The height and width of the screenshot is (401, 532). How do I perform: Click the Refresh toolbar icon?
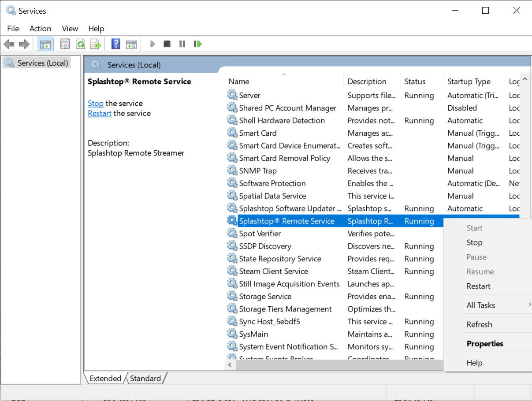(x=80, y=44)
